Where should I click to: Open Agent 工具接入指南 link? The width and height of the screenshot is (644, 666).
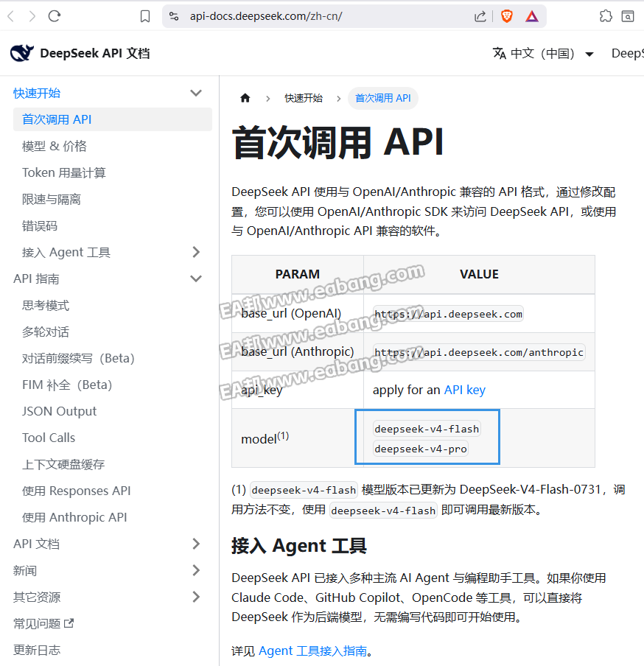[x=312, y=651]
